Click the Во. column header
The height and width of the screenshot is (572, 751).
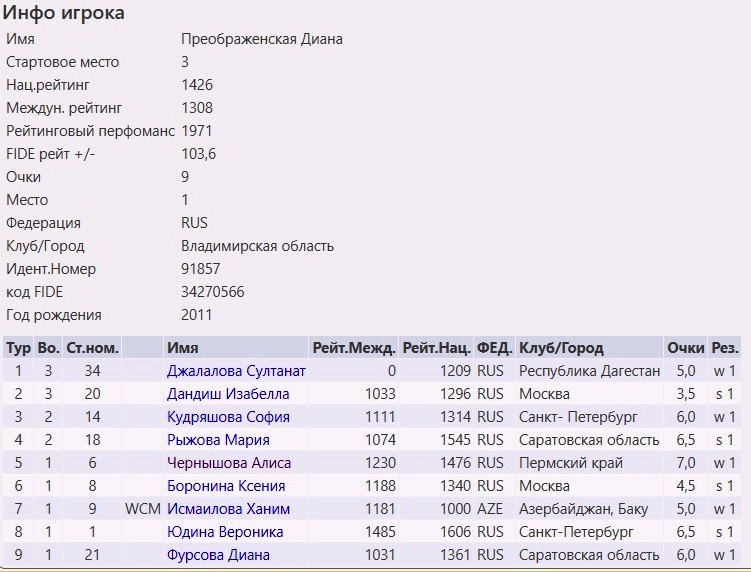(48, 348)
